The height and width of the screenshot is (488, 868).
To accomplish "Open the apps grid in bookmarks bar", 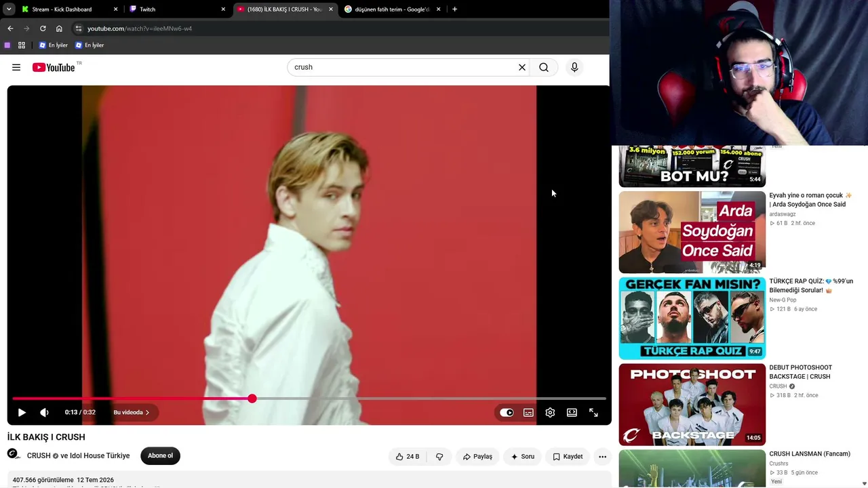I will point(22,45).
